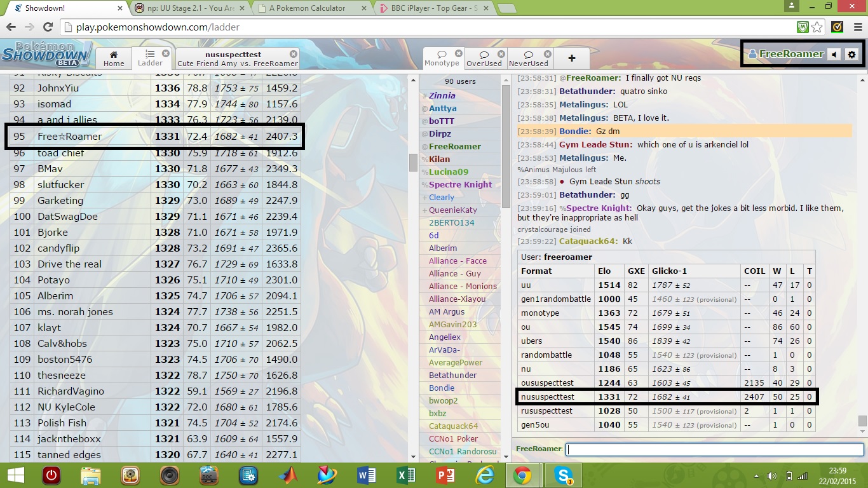Close the OverUsed chat room tab

coord(501,54)
